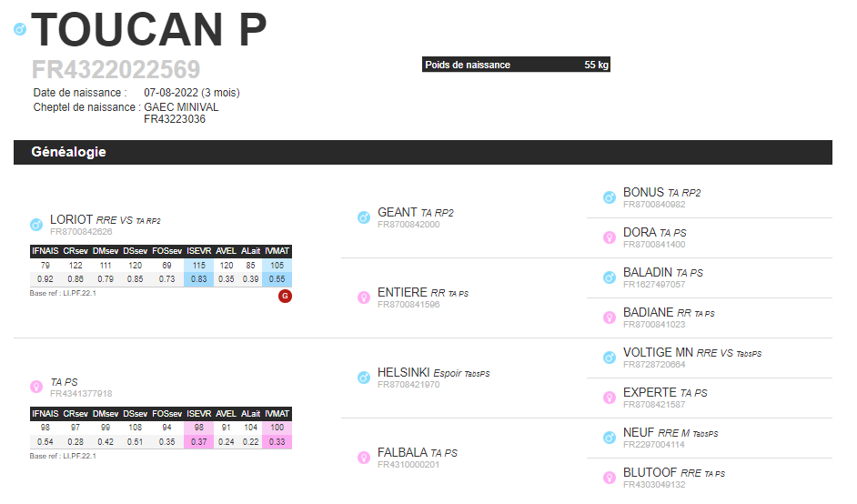This screenshot has width=857, height=504.
Task: Open the LORIOT sire record
Action: pyautogui.click(x=72, y=220)
